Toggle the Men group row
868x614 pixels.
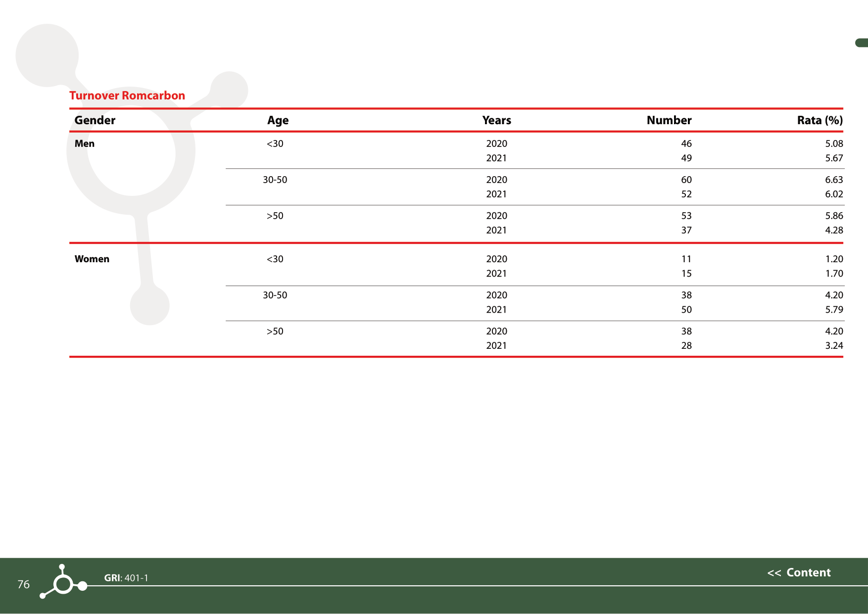pyautogui.click(x=84, y=143)
